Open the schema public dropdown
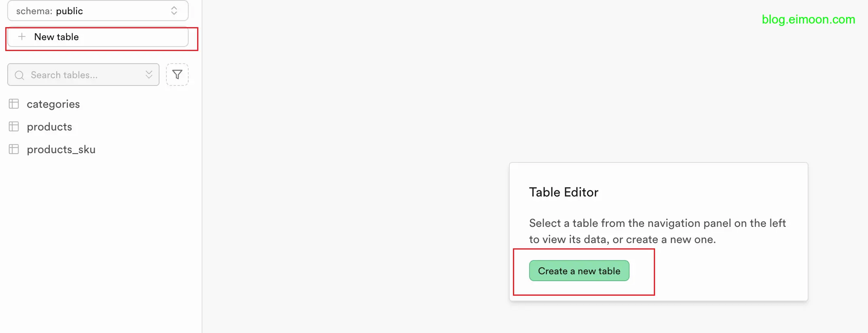The image size is (868, 333). [98, 11]
